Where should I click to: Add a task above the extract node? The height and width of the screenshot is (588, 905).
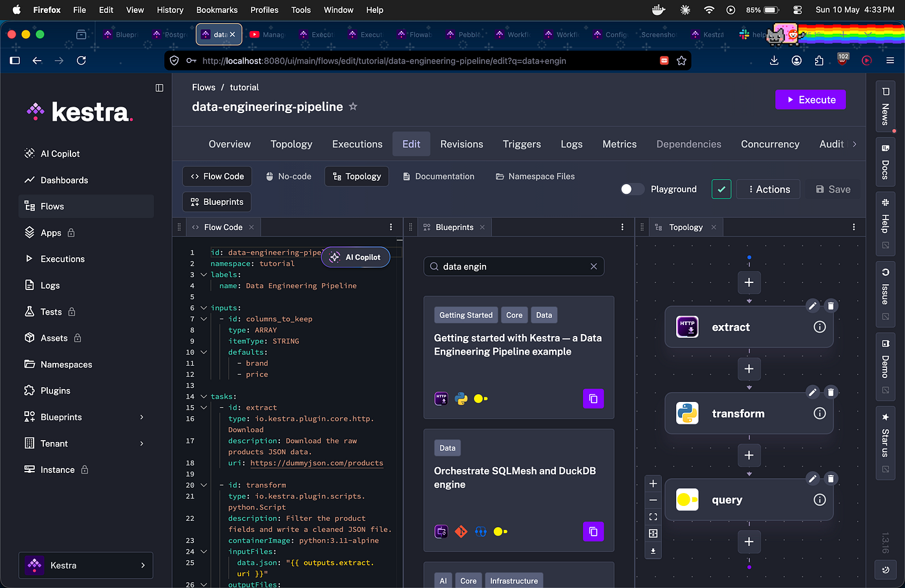[x=749, y=282]
